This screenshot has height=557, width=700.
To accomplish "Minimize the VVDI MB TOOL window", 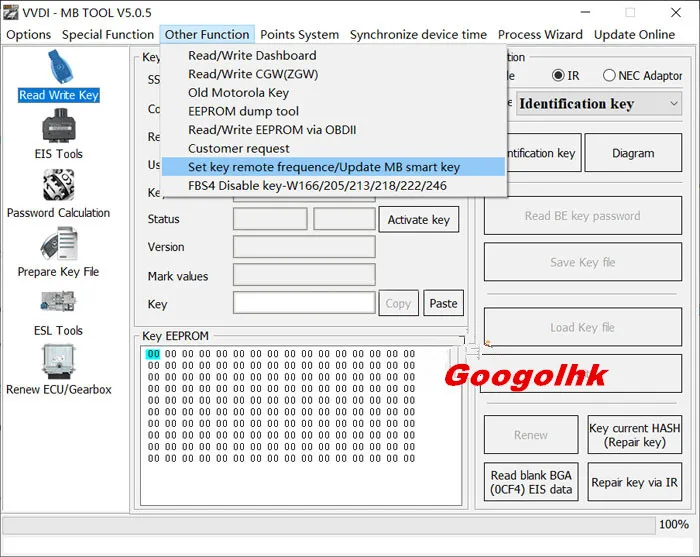I will [x=585, y=12].
